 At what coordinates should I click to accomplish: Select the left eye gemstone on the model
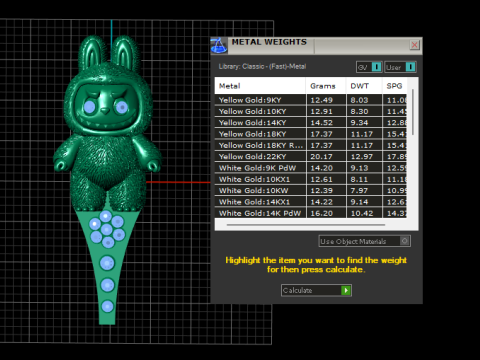click(x=90, y=107)
